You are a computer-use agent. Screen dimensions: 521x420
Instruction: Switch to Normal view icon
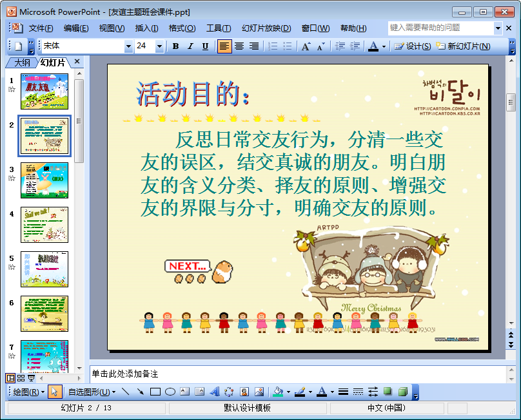tap(10, 378)
